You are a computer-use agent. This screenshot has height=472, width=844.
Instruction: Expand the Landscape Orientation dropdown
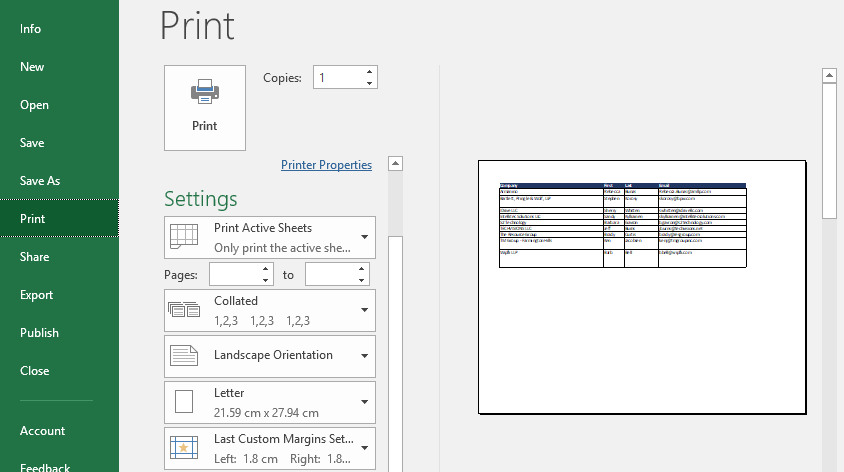click(x=363, y=356)
